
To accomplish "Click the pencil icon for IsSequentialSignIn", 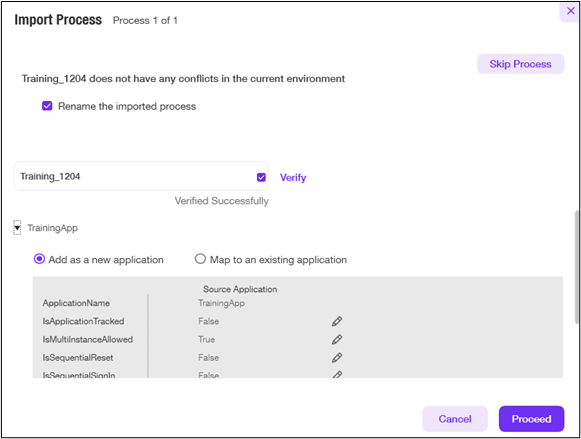I will 337,375.
